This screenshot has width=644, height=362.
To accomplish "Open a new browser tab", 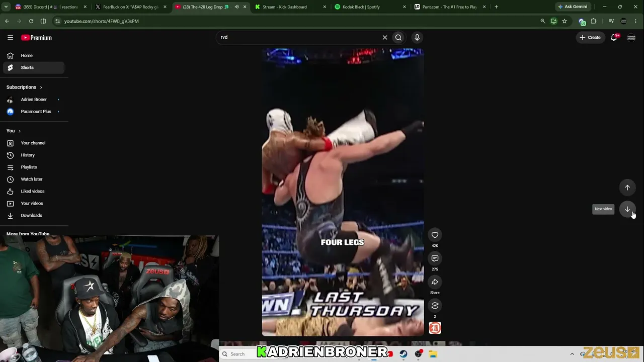I will 496,7.
